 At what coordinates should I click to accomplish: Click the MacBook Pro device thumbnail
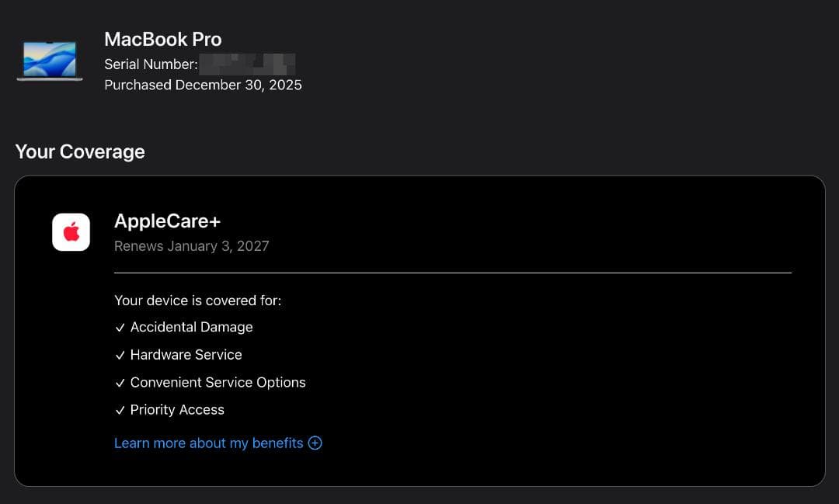pyautogui.click(x=50, y=61)
